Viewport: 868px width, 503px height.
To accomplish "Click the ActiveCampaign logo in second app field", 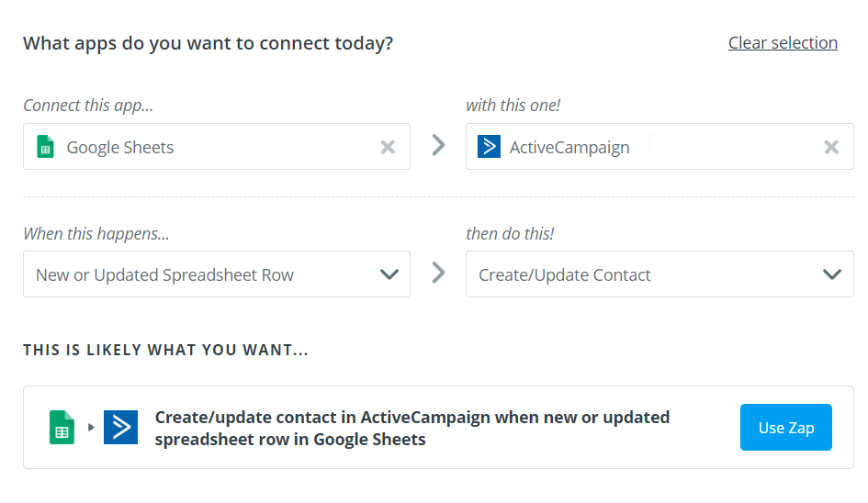I will [x=489, y=147].
